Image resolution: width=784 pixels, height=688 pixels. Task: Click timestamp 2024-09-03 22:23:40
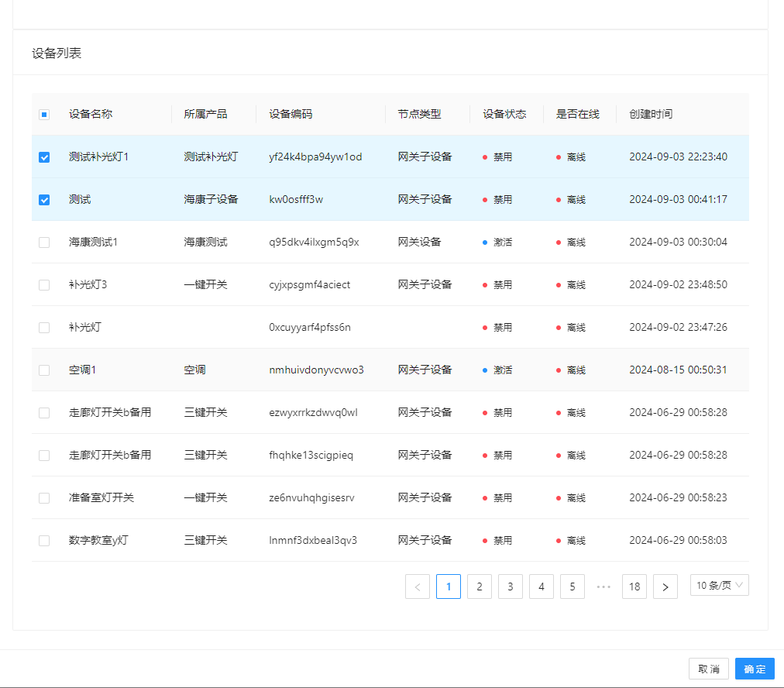click(678, 157)
